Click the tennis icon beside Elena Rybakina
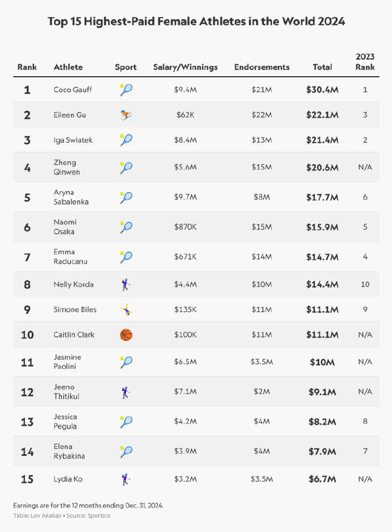Screen dimensions: 392x532 click(126, 452)
